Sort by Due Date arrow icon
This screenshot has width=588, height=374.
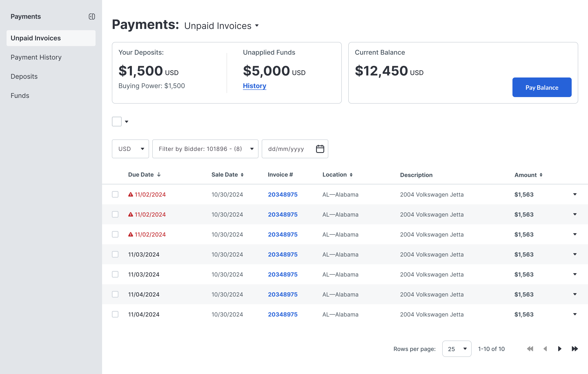[159, 175]
